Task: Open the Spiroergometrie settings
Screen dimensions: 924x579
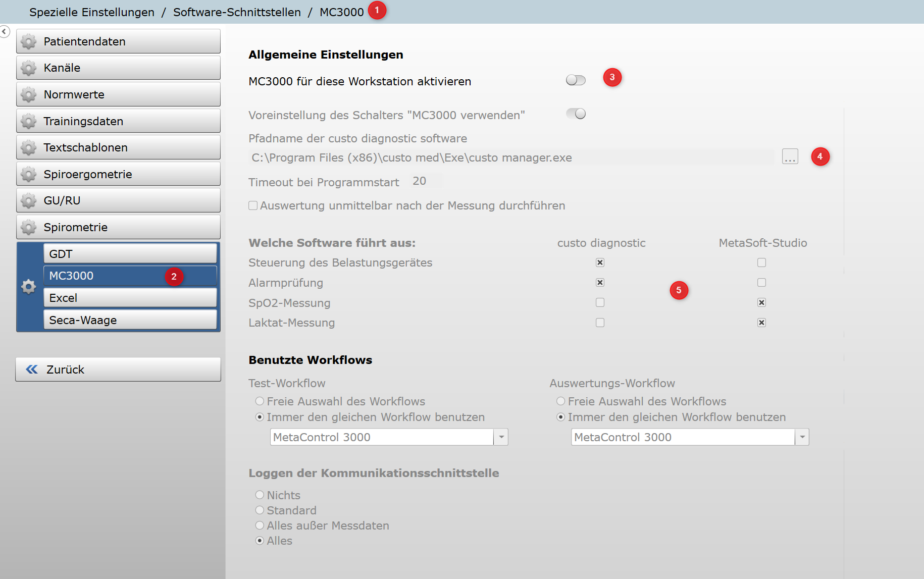Action: 118,174
